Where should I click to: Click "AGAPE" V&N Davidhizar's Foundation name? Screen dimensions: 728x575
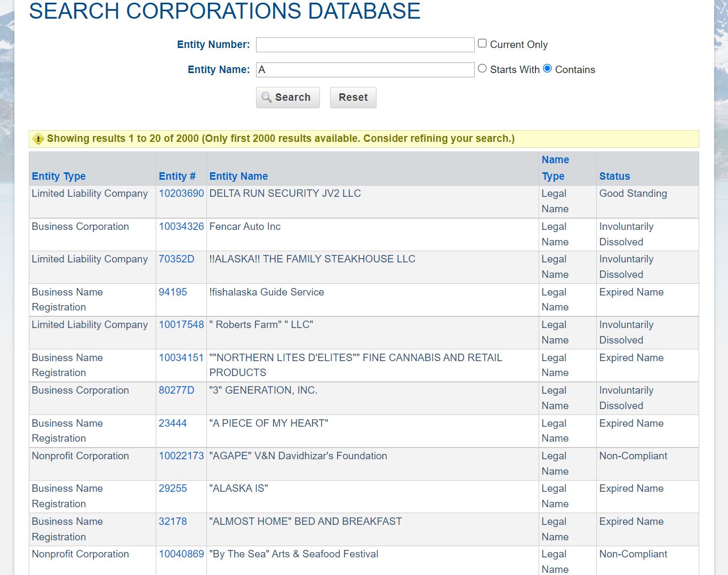[298, 456]
